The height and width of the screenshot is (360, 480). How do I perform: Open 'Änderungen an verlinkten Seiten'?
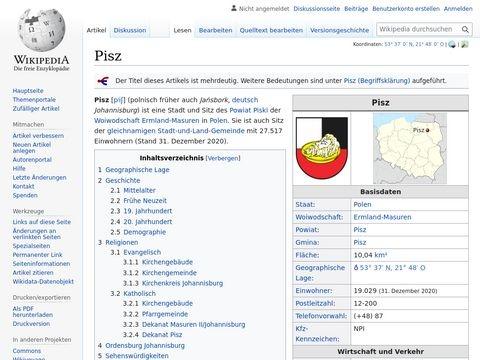(x=37, y=234)
